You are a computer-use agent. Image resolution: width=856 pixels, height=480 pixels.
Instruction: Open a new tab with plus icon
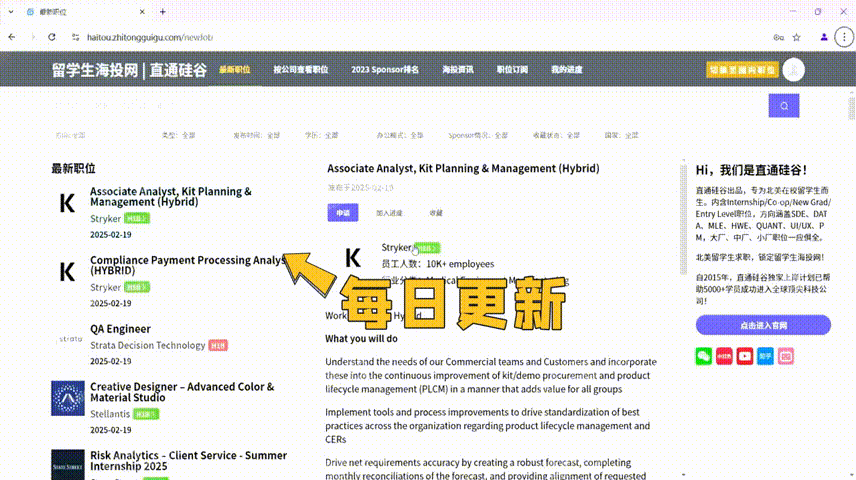pyautogui.click(x=163, y=11)
